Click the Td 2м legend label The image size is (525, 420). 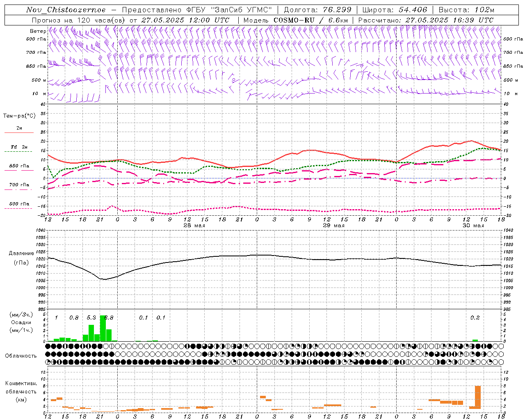(19, 147)
